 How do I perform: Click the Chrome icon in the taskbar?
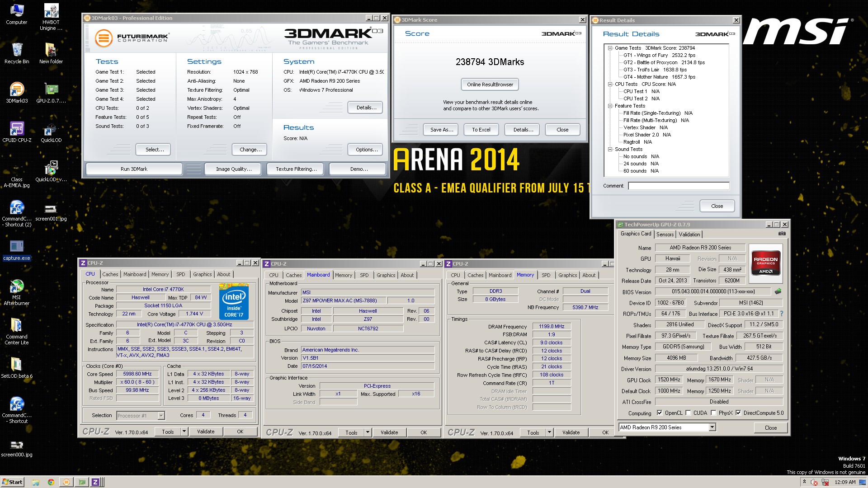pos(51,482)
